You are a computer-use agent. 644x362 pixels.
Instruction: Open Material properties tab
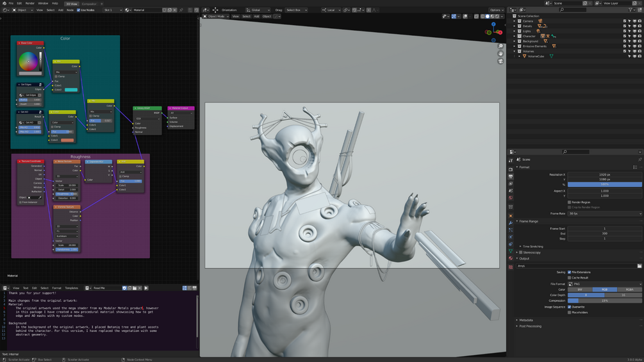(511, 258)
